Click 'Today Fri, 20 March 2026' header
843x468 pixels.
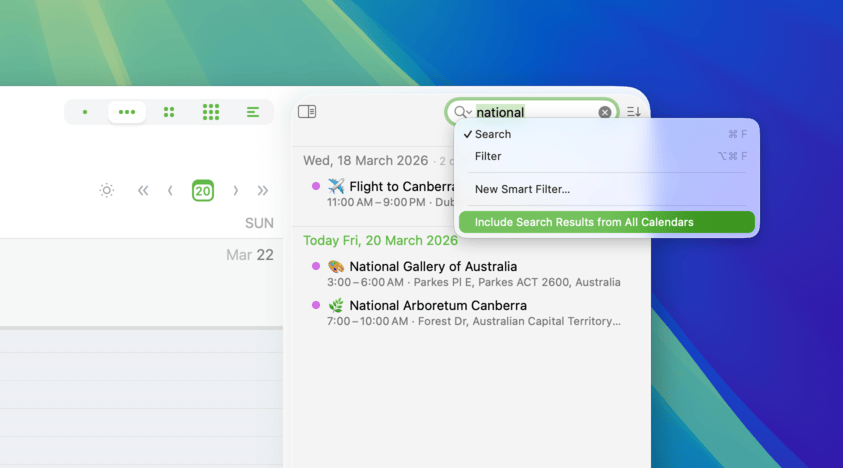point(380,240)
